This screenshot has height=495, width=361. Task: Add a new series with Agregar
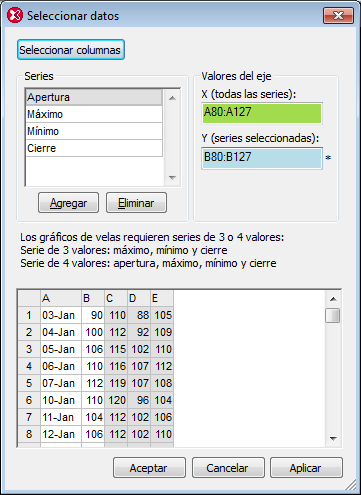68,203
